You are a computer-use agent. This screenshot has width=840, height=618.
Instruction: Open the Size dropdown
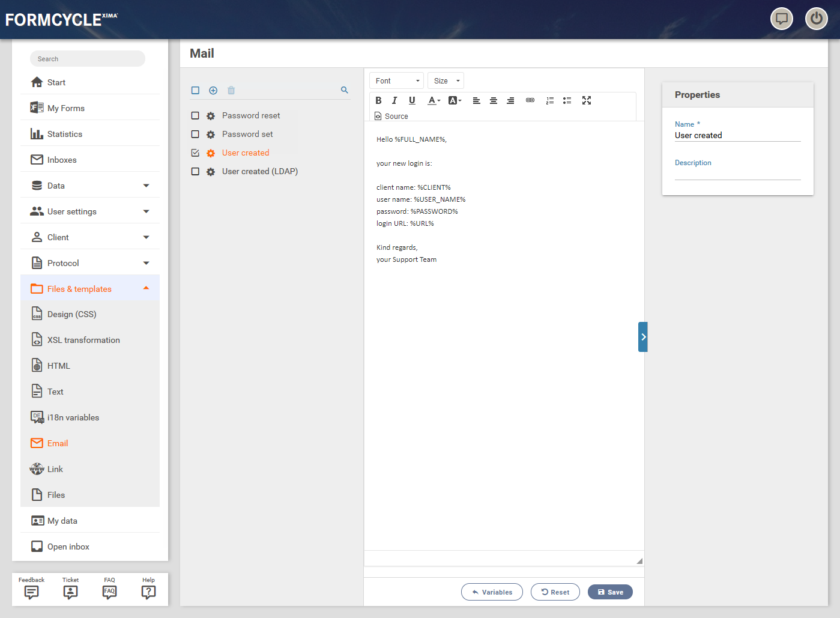[446, 81]
